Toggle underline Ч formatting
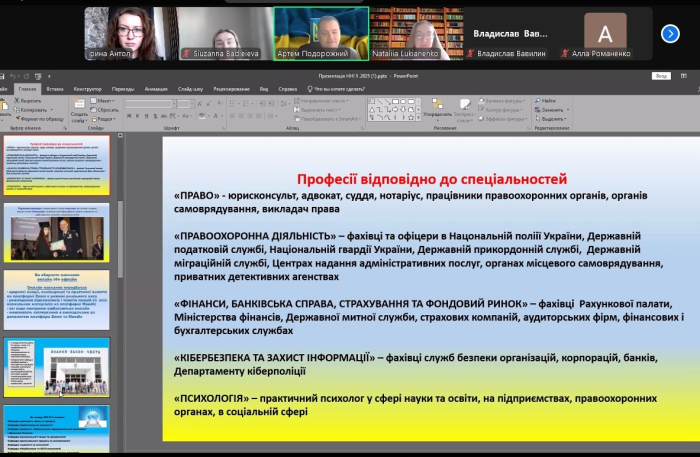700x457 pixels. point(146,116)
